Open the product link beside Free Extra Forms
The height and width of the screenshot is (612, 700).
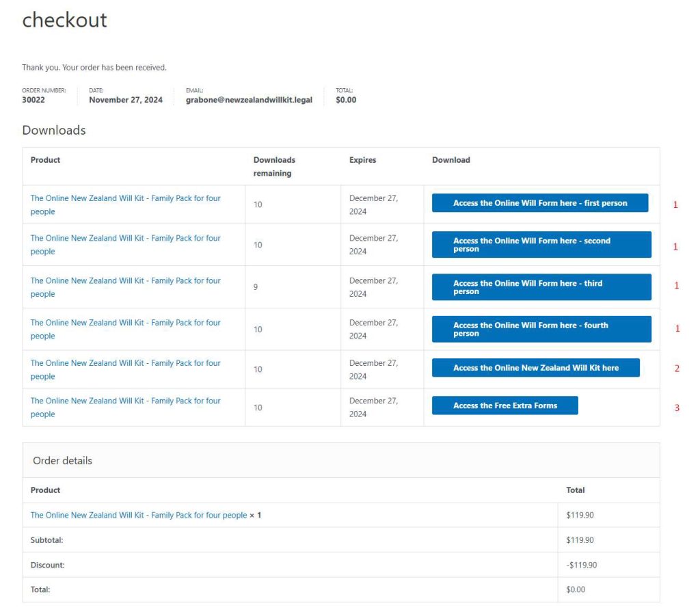(126, 408)
